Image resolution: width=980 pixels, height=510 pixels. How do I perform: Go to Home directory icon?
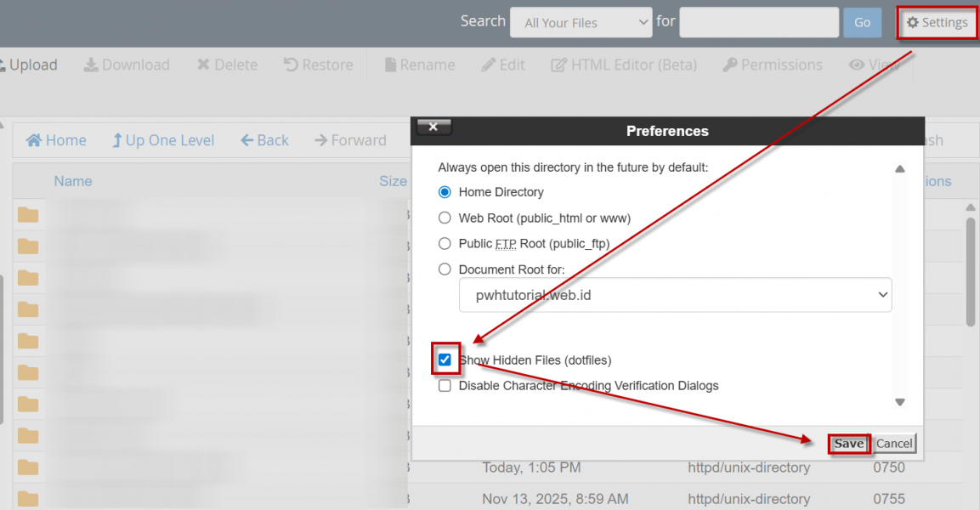34,140
